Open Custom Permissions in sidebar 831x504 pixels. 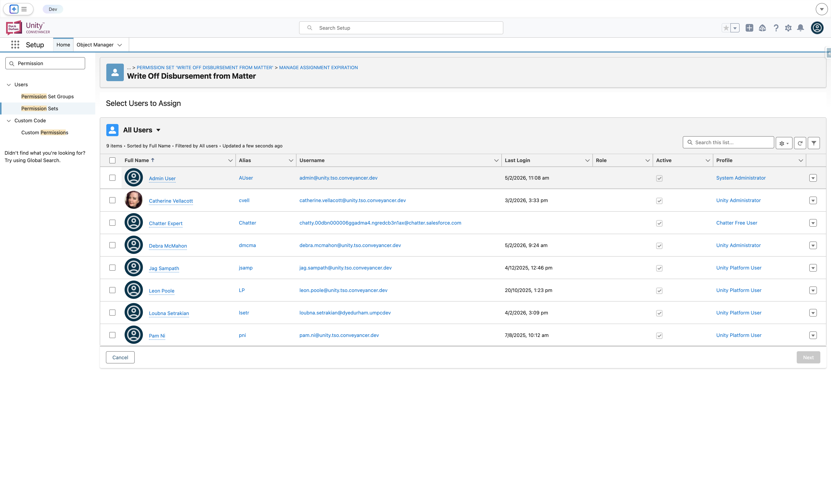[45, 133]
